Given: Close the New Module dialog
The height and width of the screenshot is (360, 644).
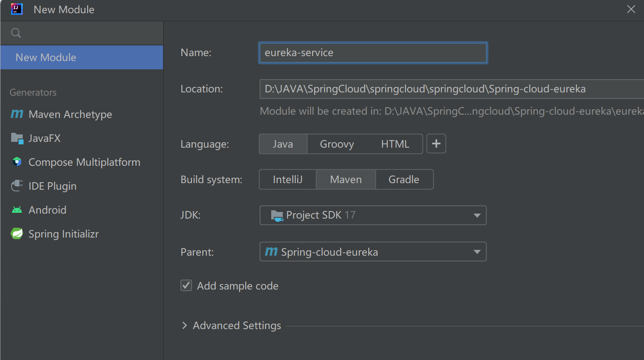Looking at the screenshot, I should [631, 9].
